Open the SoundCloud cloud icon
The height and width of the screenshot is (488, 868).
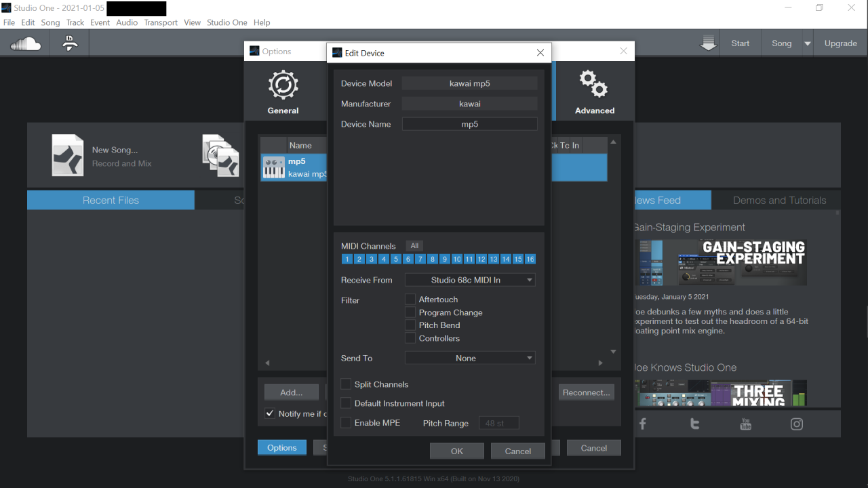(x=26, y=44)
